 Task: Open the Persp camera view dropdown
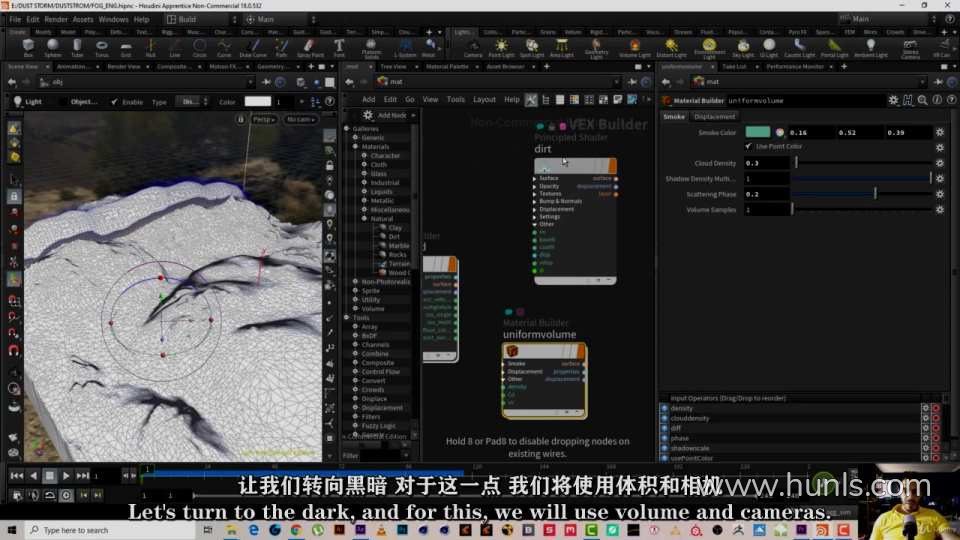(x=264, y=119)
